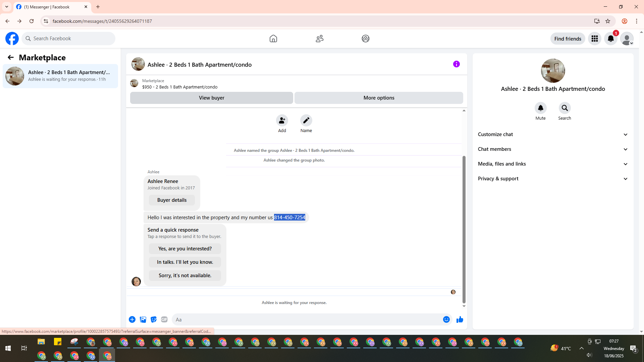Click Find friends button
The image size is (644, 362).
pos(568,39)
